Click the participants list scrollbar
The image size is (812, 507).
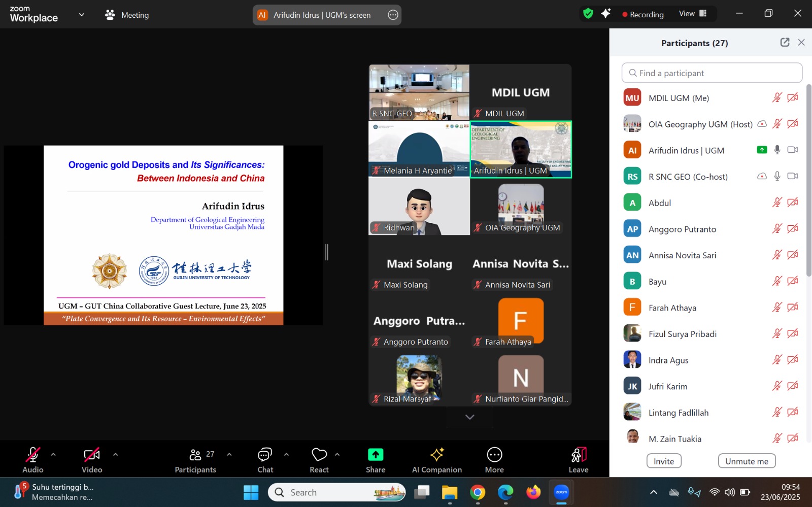(x=808, y=180)
